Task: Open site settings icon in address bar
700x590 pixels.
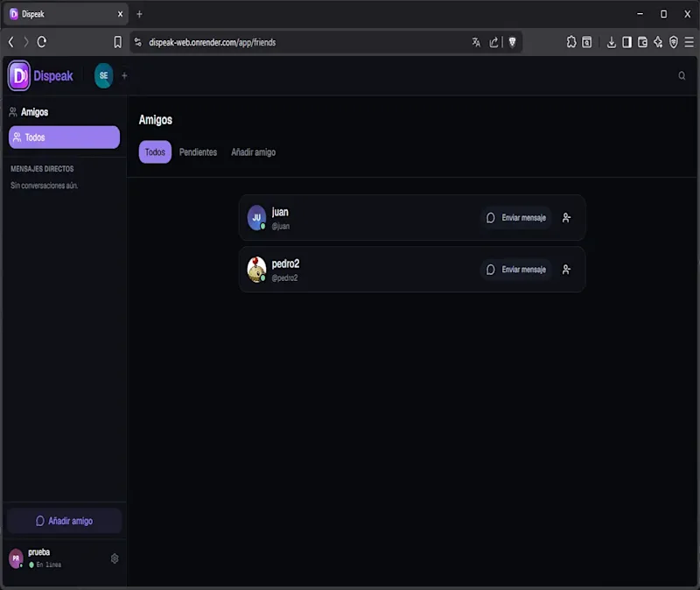Action: coord(138,42)
